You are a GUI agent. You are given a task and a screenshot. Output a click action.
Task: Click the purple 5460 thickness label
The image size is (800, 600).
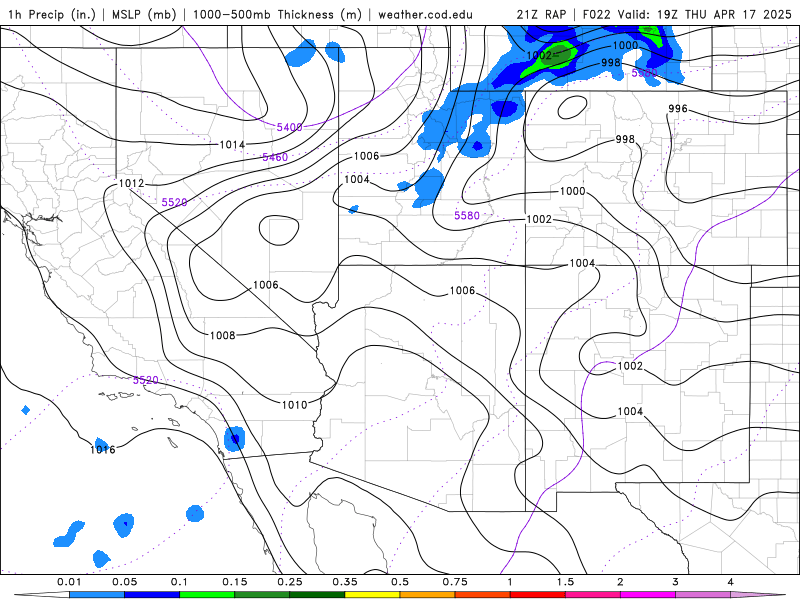click(x=275, y=157)
